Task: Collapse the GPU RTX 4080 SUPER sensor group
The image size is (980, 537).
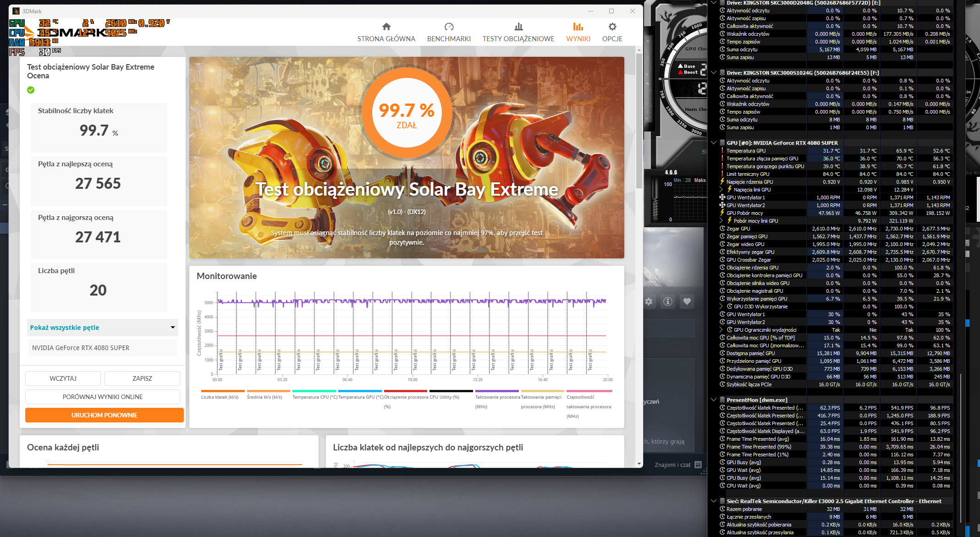Action: pyautogui.click(x=714, y=143)
